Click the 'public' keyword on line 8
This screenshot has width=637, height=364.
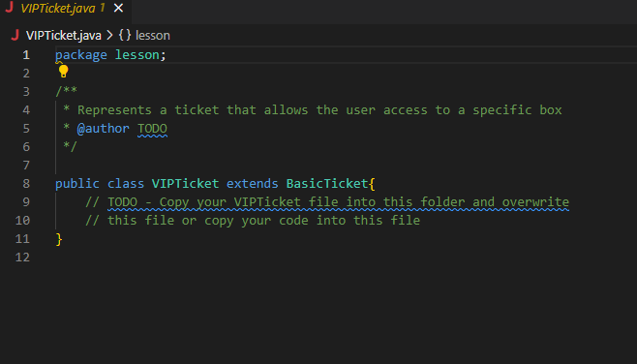click(77, 184)
